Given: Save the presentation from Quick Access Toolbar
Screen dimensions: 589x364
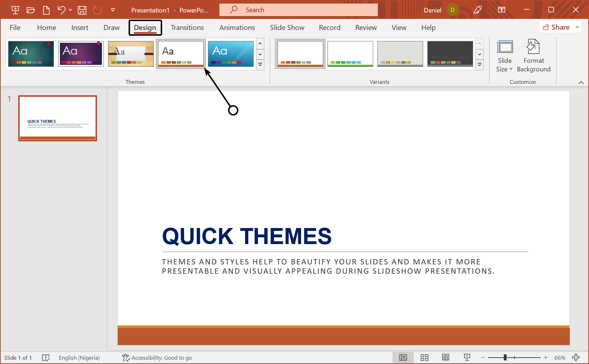Looking at the screenshot, I should [x=82, y=10].
